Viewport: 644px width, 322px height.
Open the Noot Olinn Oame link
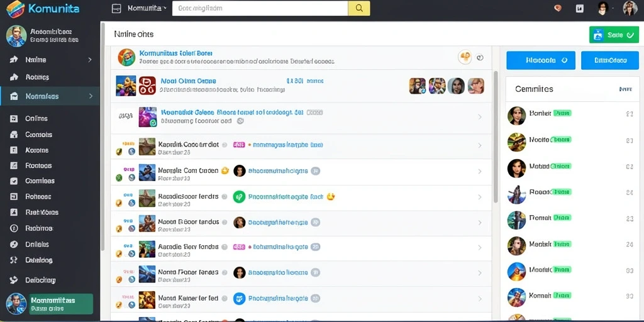(188, 81)
